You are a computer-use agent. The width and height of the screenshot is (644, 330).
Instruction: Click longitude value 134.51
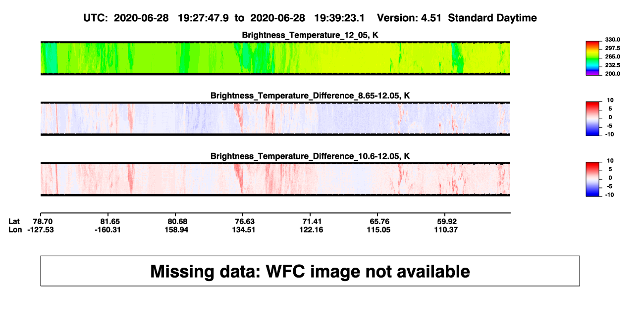point(243,230)
